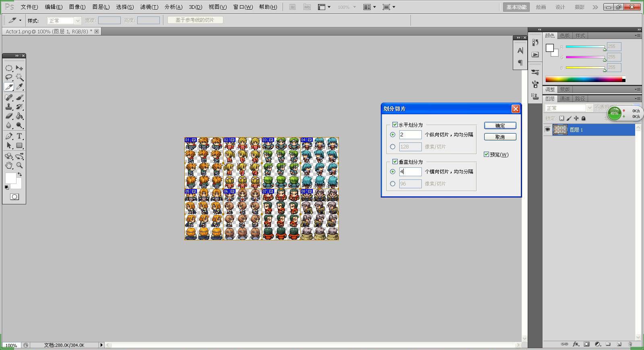Viewport: 644px width, 350px height.
Task: Open Color panel options menu
Action: 638,36
